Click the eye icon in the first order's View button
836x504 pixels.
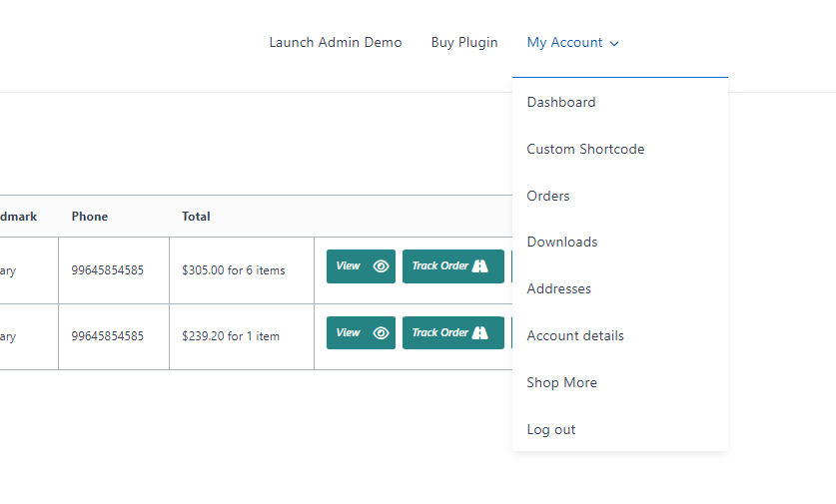click(381, 266)
